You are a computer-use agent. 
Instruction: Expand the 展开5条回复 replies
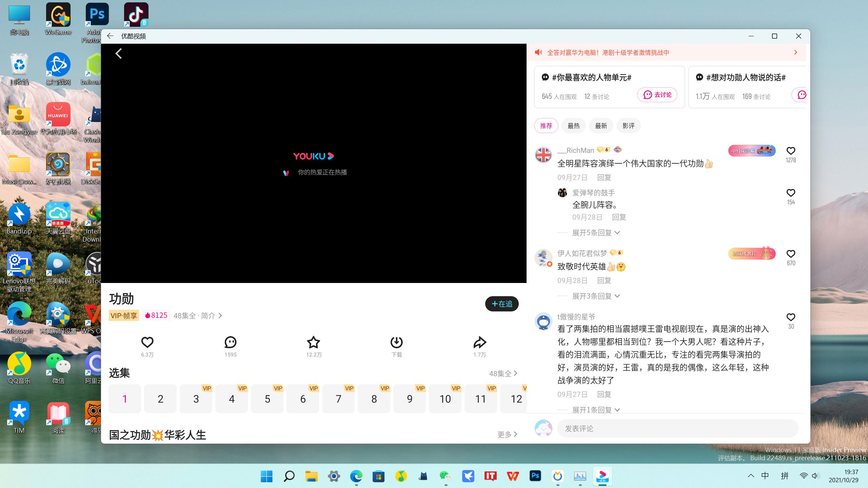coord(596,232)
